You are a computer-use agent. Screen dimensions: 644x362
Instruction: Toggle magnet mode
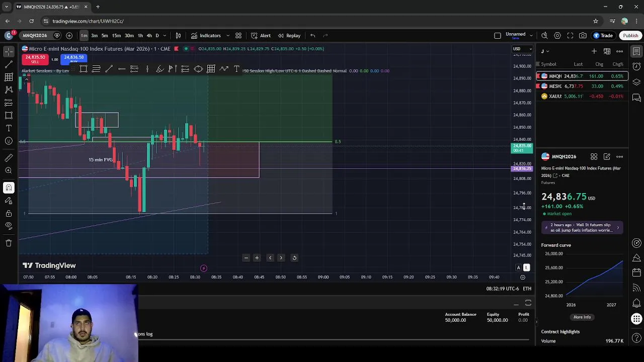coord(9,188)
